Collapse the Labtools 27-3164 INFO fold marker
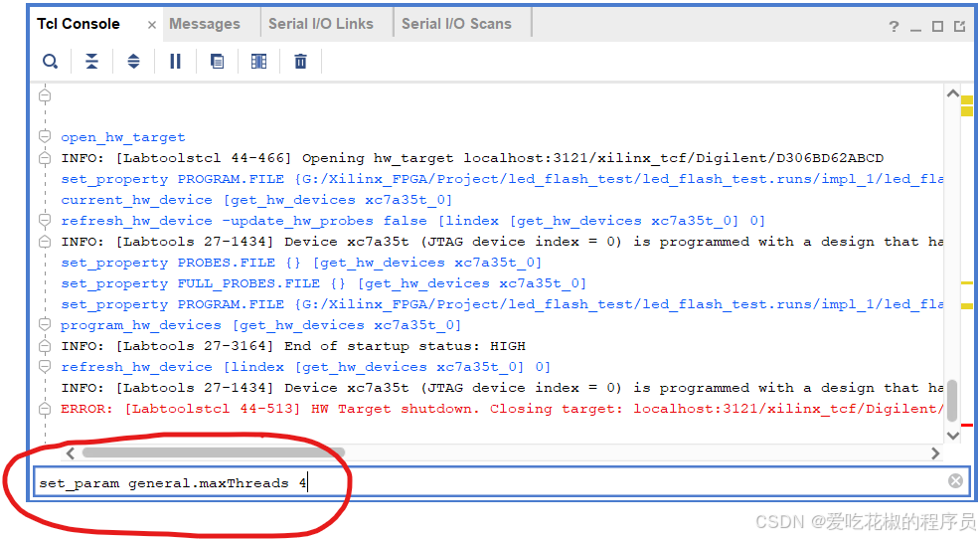 [x=45, y=346]
